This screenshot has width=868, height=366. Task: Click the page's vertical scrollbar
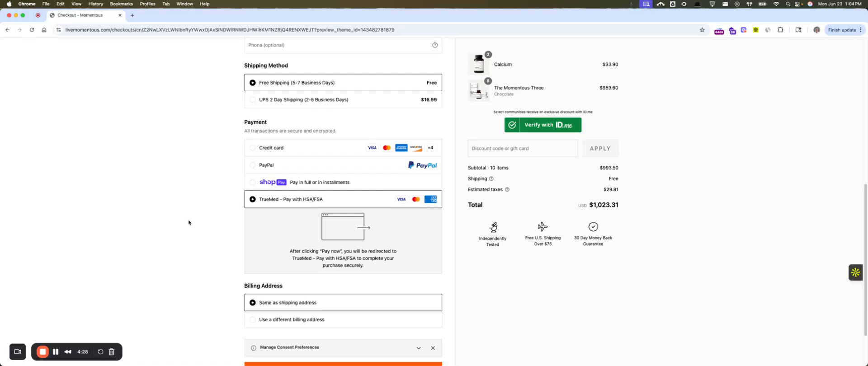tap(865, 259)
